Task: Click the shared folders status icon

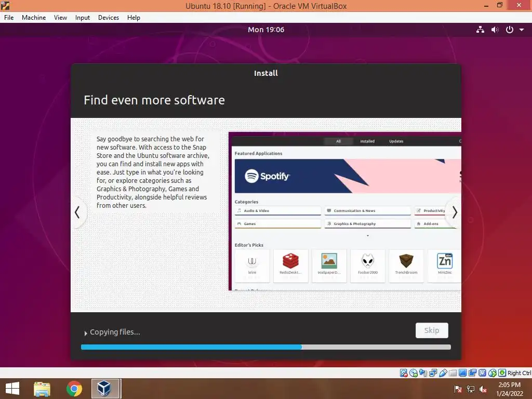Action: click(453, 373)
